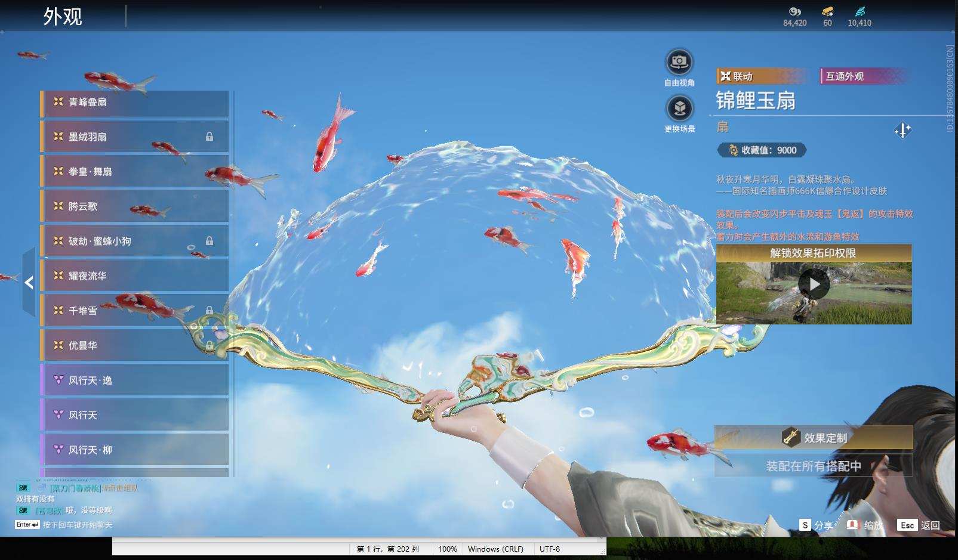The height and width of the screenshot is (560, 958).
Task: Click 第 1 行, 第 202 列 status entry
Action: tap(388, 549)
